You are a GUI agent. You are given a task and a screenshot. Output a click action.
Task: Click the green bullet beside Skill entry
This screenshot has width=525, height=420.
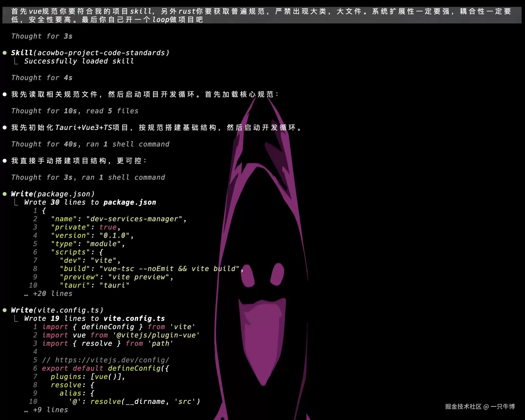pyautogui.click(x=5, y=53)
